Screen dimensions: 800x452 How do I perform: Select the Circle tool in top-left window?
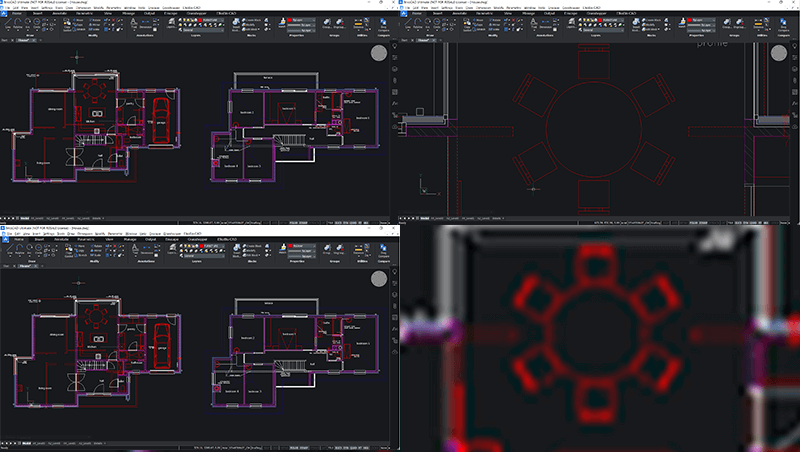[37, 22]
